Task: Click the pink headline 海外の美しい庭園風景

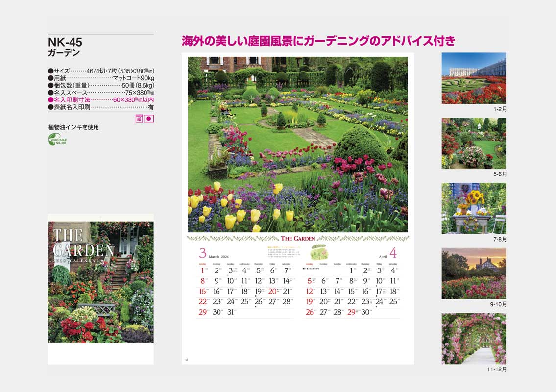Action: coord(318,41)
